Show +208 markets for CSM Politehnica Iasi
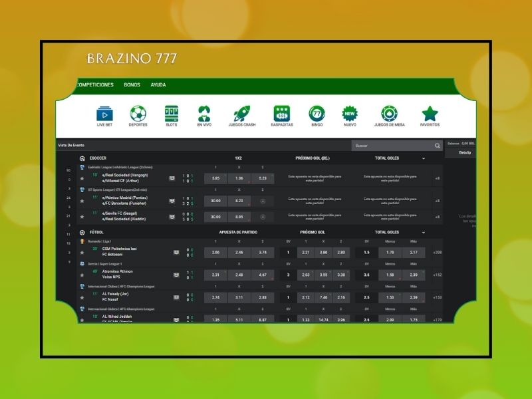Screen dimensions: 532x399 click(x=438, y=253)
